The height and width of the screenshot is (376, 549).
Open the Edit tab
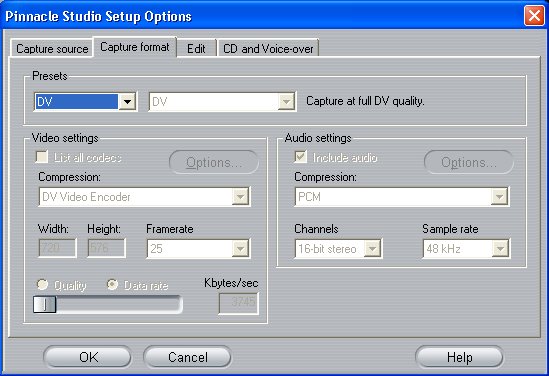click(196, 48)
